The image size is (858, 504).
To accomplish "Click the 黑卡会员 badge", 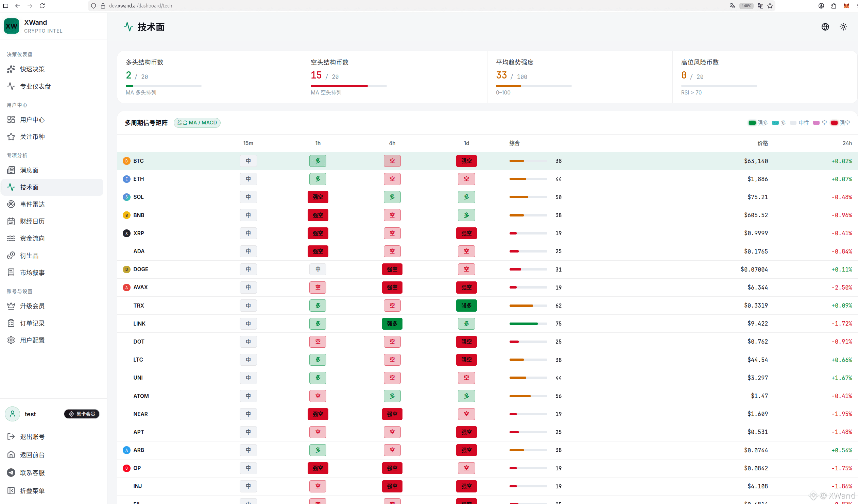I will point(82,414).
